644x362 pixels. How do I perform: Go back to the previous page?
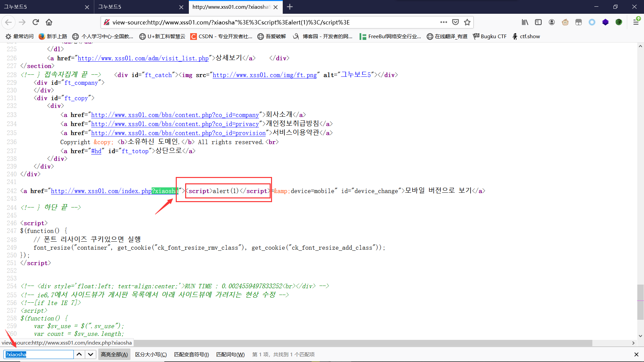pos(8,22)
